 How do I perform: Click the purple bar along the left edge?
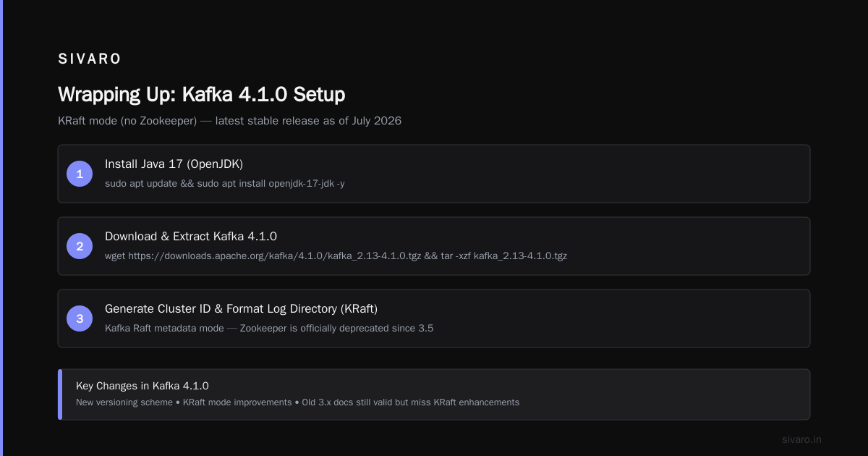tap(1, 228)
